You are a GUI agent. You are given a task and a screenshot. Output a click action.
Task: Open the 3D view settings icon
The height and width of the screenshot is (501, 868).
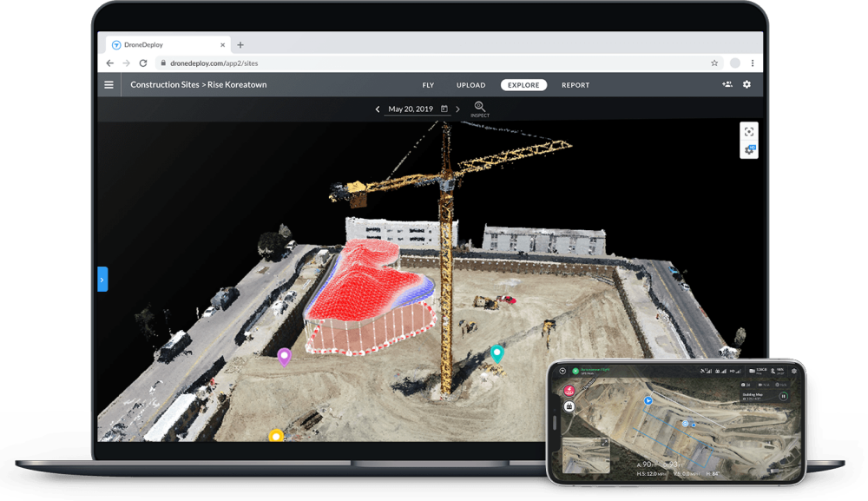click(x=749, y=149)
